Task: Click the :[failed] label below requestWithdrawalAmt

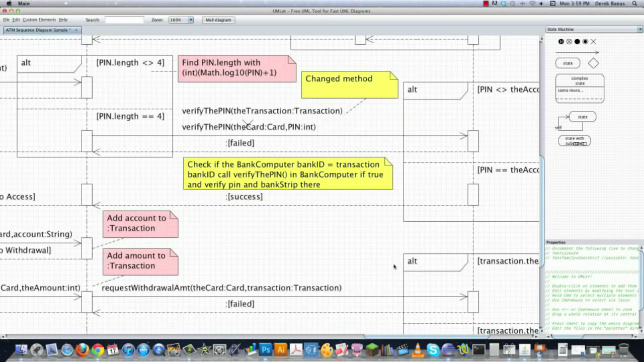Action: (x=240, y=304)
